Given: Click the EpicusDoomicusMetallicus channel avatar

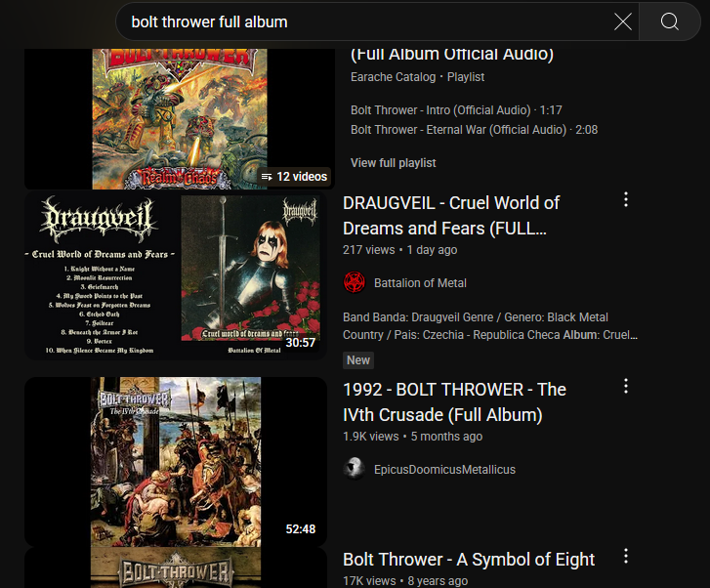Looking at the screenshot, I should pos(355,469).
